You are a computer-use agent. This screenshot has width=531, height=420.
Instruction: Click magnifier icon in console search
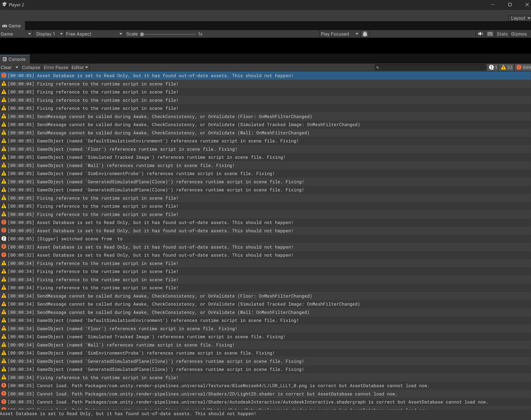(377, 67)
